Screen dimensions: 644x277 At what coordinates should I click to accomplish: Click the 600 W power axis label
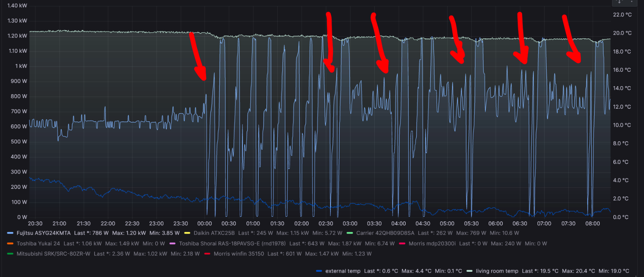[x=19, y=126]
